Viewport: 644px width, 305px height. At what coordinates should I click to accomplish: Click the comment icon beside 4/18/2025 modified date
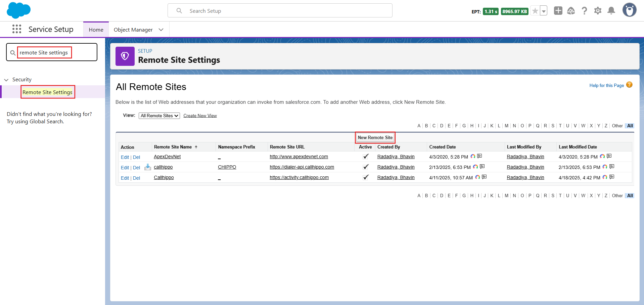[x=612, y=177]
